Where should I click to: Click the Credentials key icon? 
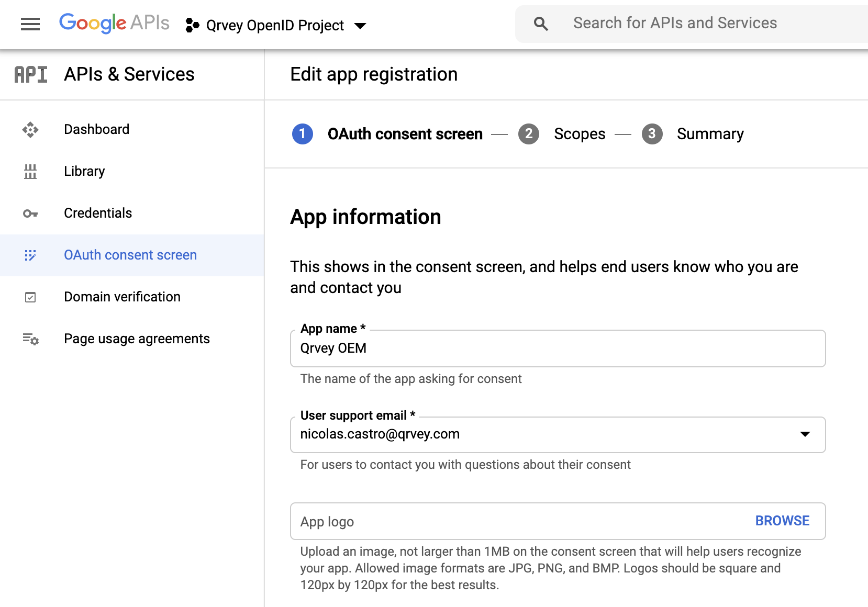30,213
